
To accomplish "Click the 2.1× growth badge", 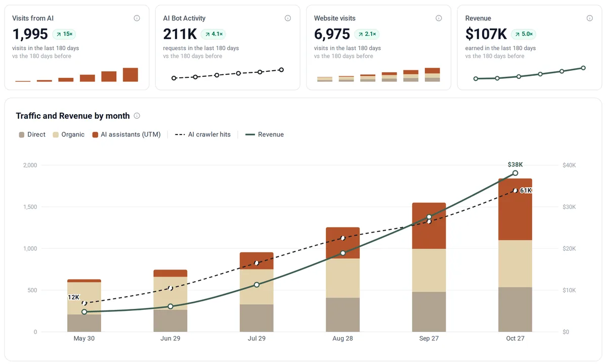I will 367,34.
